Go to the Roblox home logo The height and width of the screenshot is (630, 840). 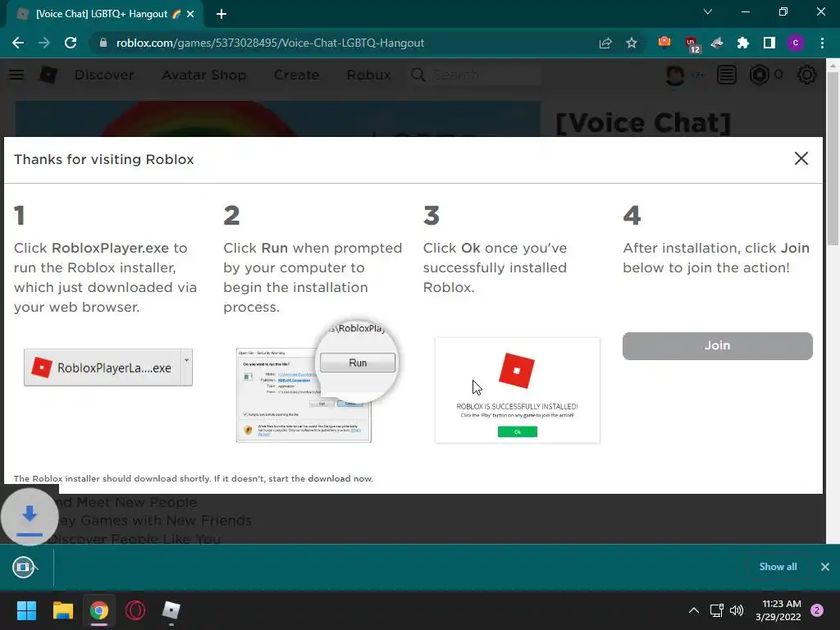pyautogui.click(x=48, y=75)
